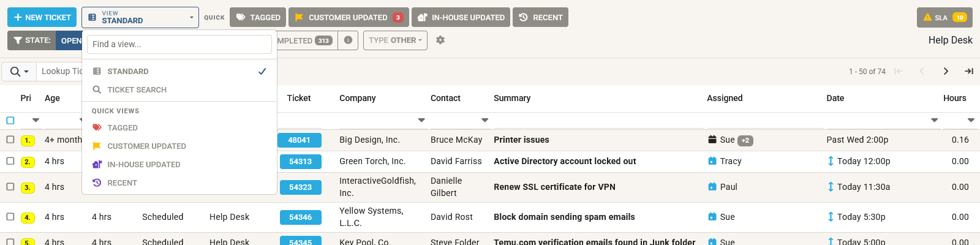
Task: Click calendar icon next to Tracy
Action: click(x=712, y=161)
